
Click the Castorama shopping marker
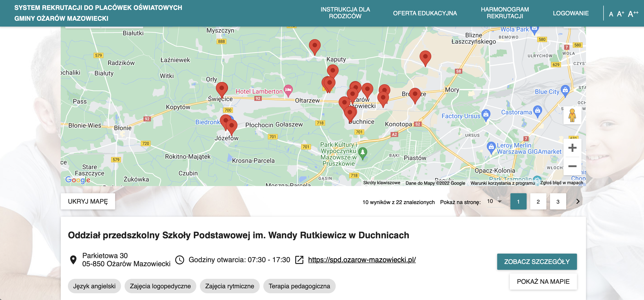tap(537, 111)
